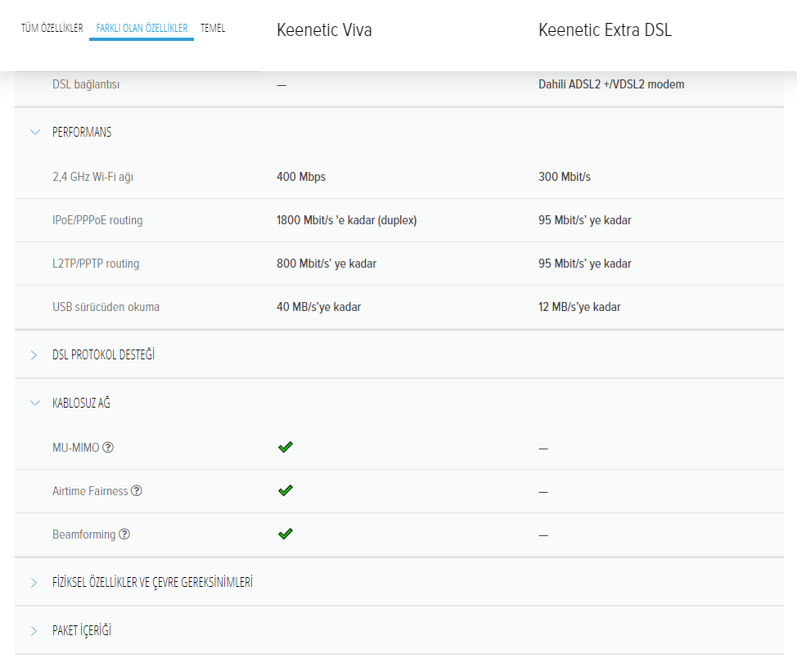Select the 'USB sürücüden okuma' label
The height and width of the screenshot is (672, 797).
(x=106, y=307)
